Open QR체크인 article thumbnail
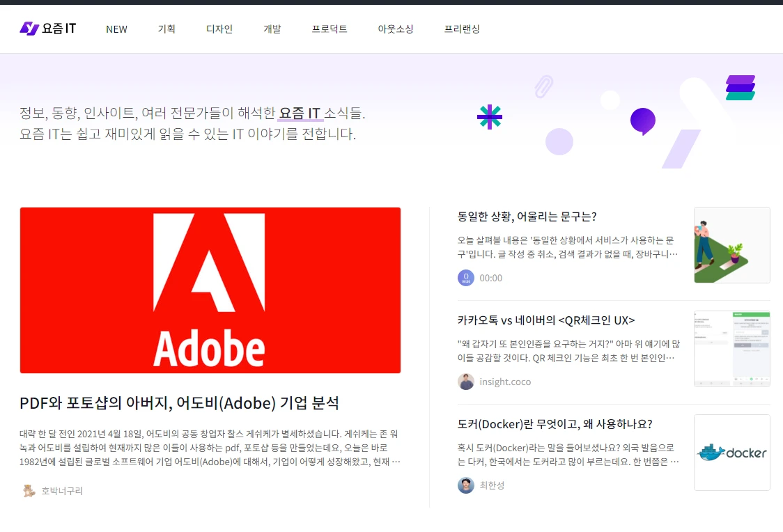 click(732, 349)
